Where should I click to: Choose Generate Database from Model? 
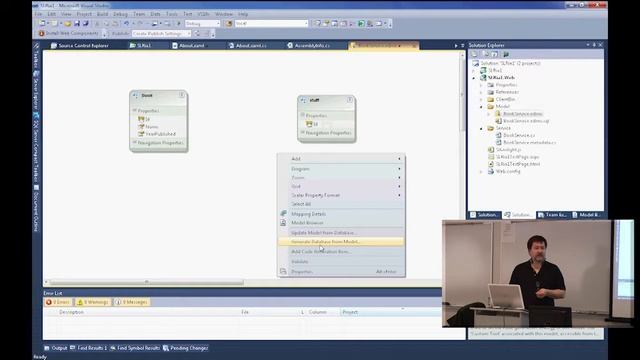pos(341,242)
